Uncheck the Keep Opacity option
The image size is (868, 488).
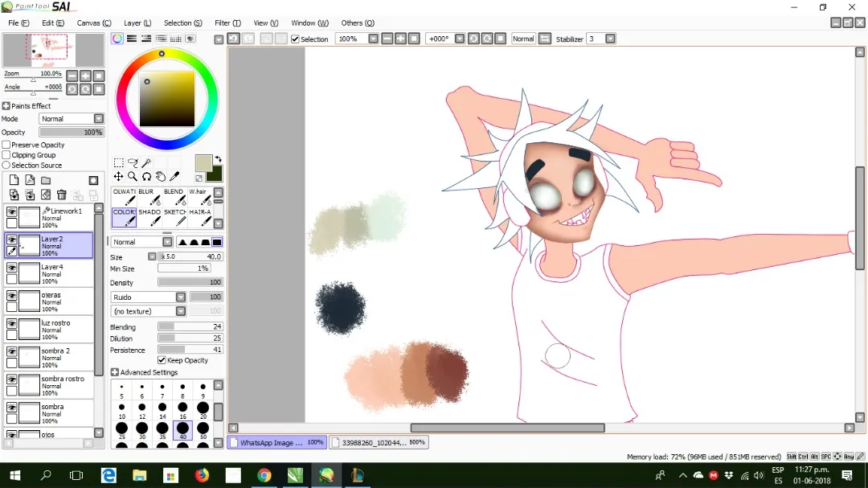162,360
